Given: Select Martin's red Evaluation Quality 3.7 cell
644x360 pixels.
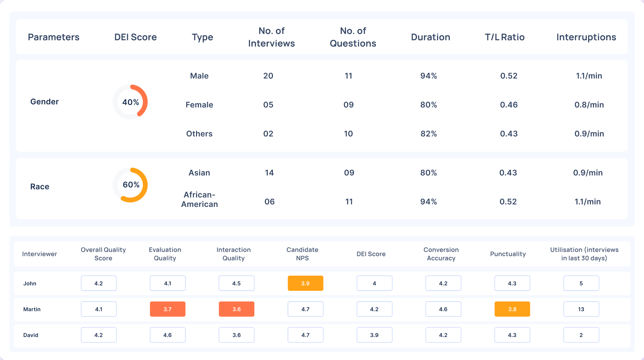Looking at the screenshot, I should 167,309.
